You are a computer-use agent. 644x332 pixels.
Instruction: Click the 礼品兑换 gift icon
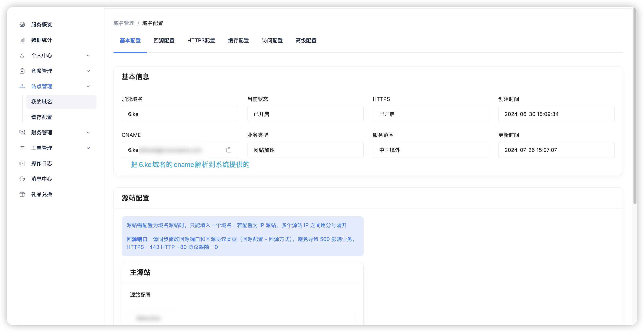pos(22,194)
